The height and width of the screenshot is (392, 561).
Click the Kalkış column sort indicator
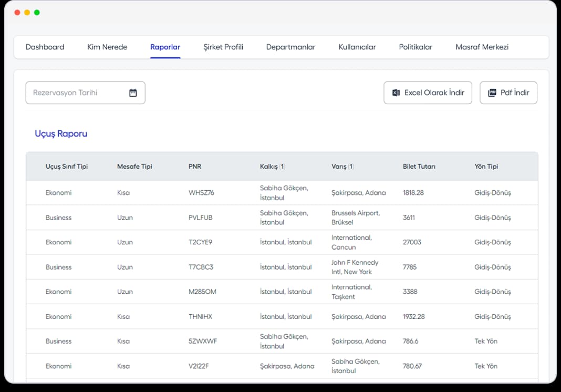(282, 167)
